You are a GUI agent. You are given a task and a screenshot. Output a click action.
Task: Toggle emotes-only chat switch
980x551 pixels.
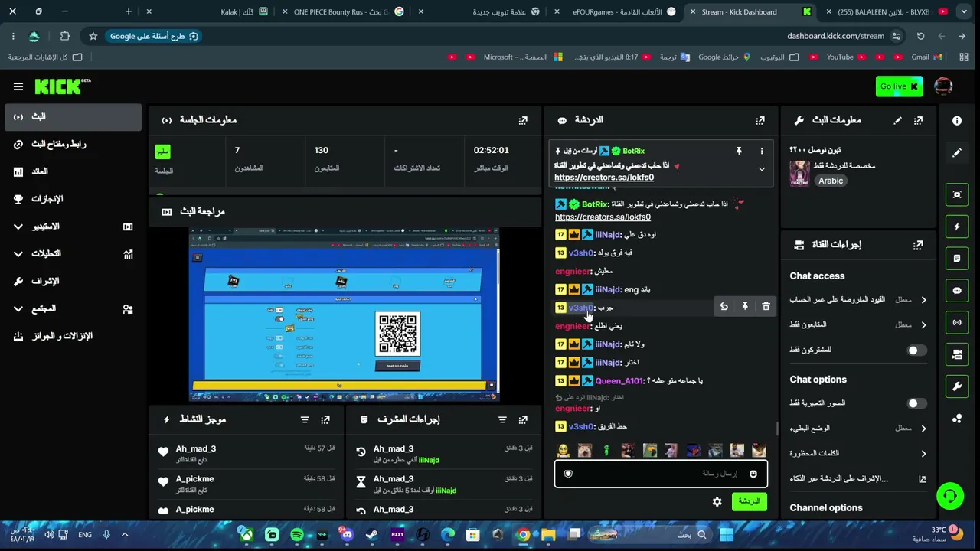point(916,403)
